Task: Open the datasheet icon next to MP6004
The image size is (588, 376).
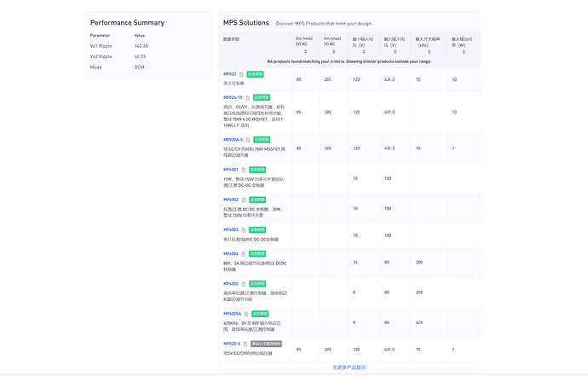Action: point(244,254)
